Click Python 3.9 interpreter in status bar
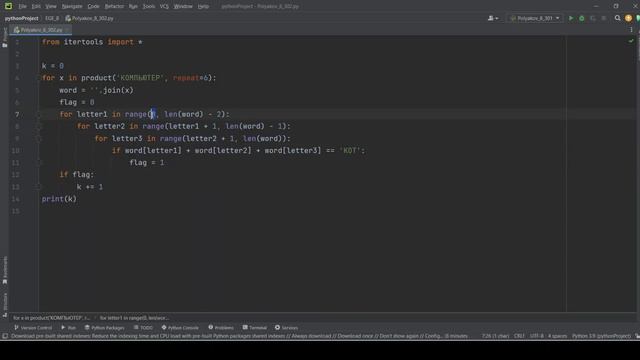The width and height of the screenshot is (640, 360). pos(601,336)
